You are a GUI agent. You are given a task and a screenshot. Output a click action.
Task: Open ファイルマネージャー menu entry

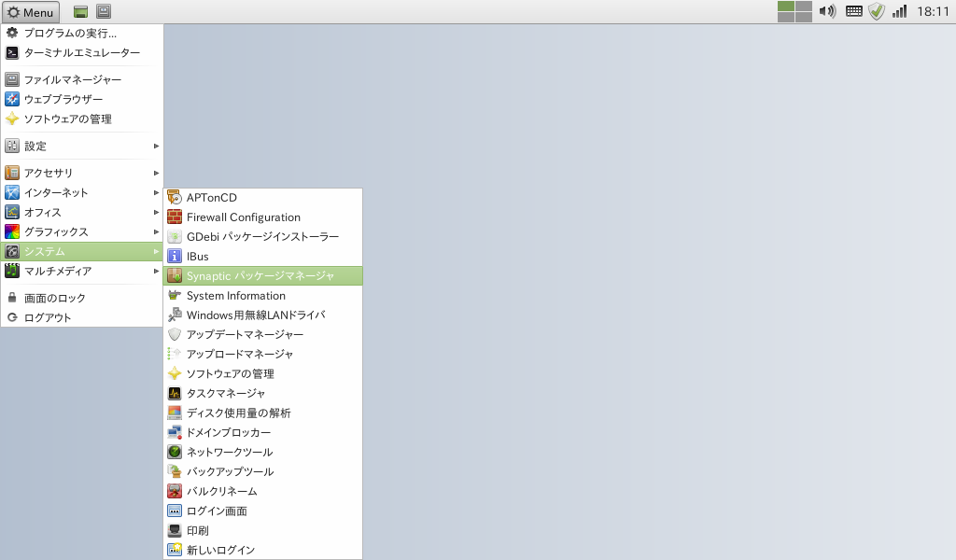point(82,79)
